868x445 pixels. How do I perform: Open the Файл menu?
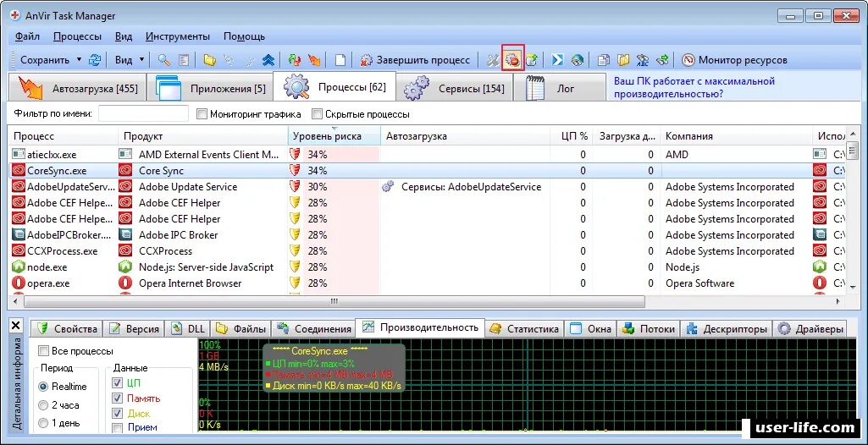coord(27,36)
